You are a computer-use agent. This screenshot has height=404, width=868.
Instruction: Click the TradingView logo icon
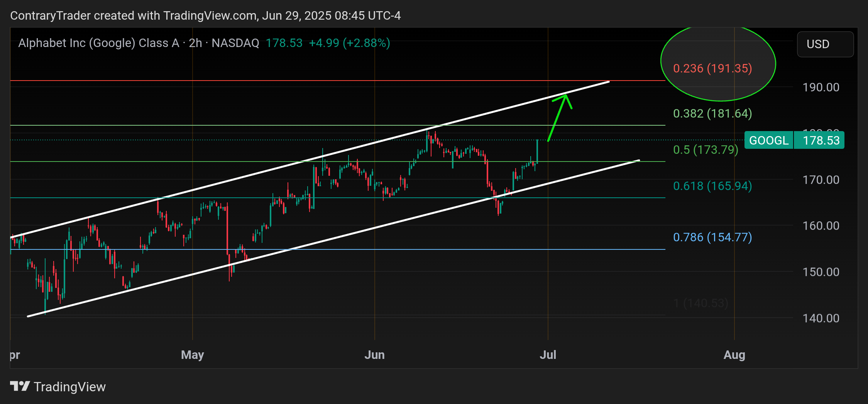tap(20, 386)
